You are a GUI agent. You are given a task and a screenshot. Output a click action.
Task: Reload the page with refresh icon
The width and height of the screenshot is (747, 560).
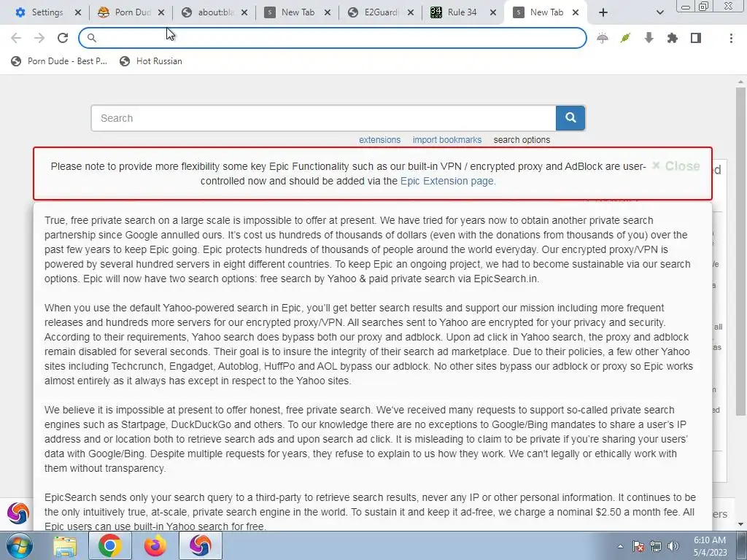[63, 38]
